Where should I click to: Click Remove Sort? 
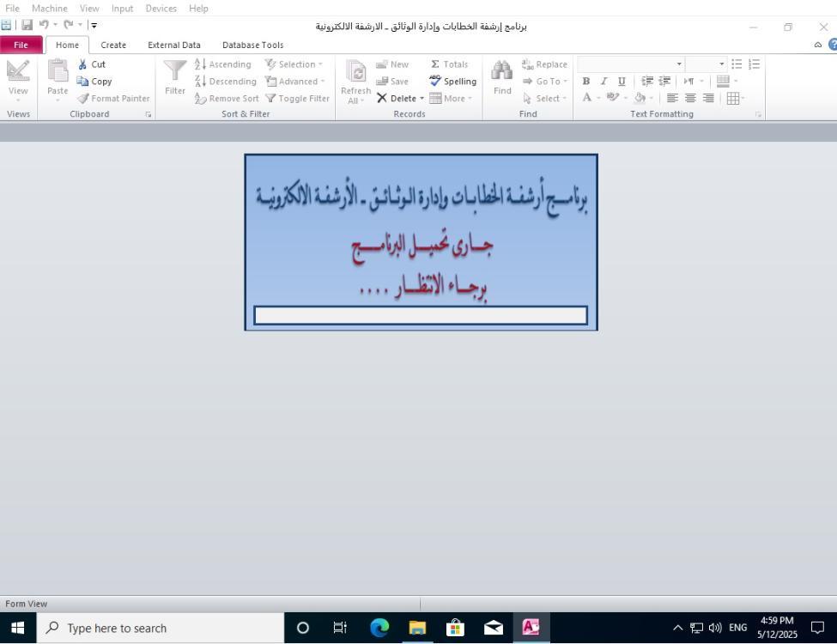[x=227, y=98]
